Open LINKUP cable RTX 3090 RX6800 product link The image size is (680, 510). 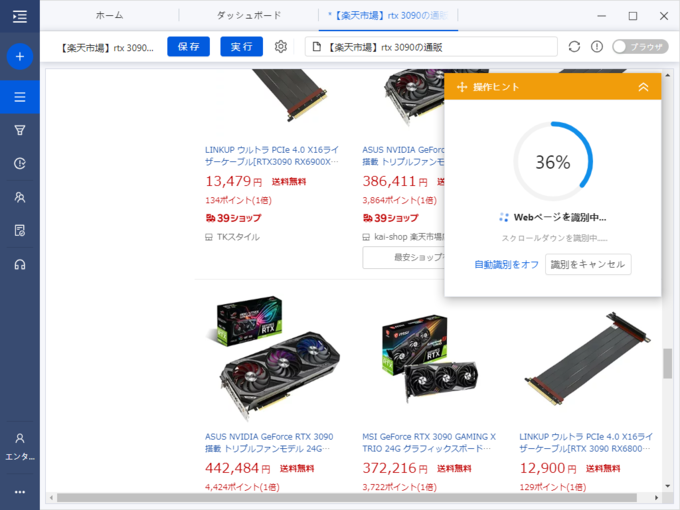click(586, 442)
